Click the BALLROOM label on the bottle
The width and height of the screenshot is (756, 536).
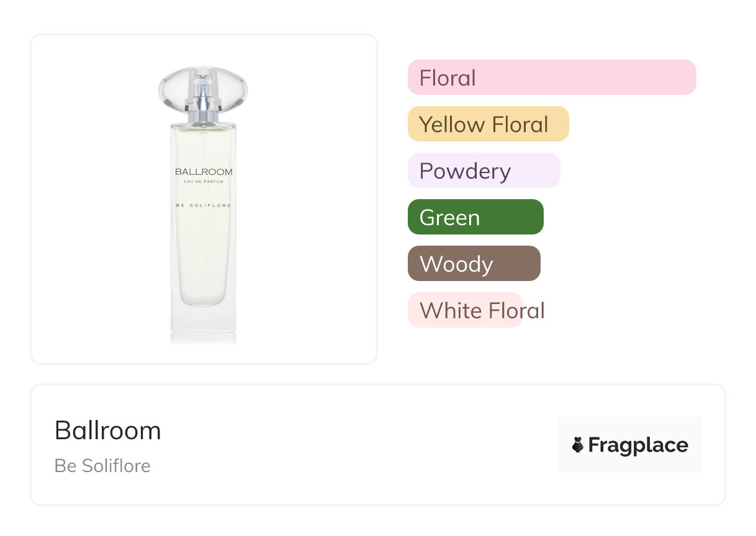click(204, 172)
